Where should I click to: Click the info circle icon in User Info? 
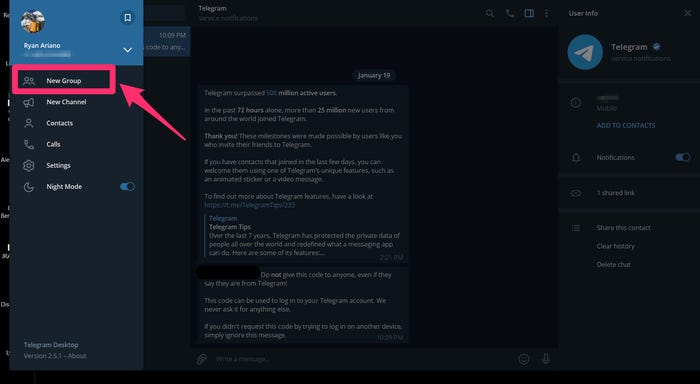(x=576, y=103)
